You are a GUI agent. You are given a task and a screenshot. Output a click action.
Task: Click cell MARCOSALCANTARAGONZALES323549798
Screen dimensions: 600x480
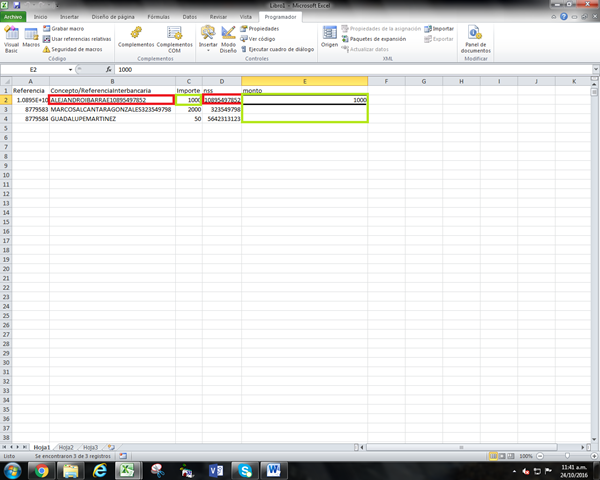pyautogui.click(x=112, y=109)
